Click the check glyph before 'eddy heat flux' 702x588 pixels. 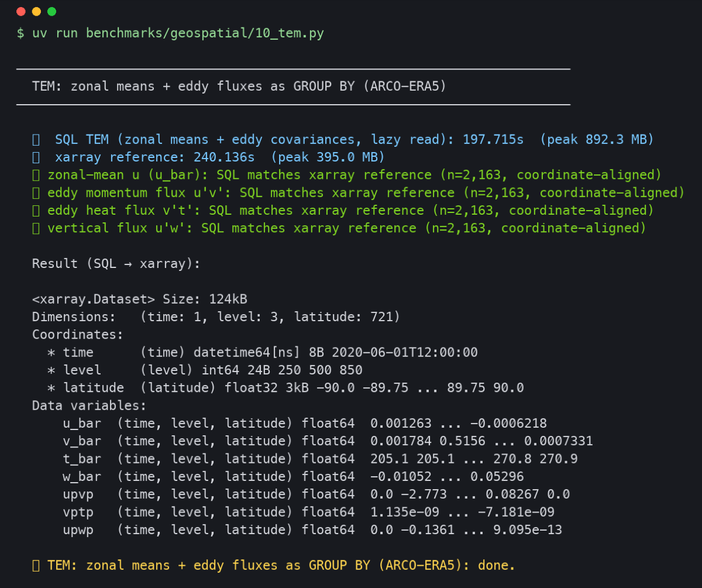(36, 210)
